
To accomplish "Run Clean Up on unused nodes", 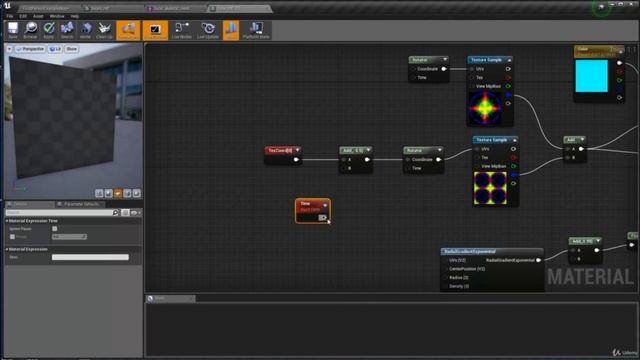I will (104, 30).
